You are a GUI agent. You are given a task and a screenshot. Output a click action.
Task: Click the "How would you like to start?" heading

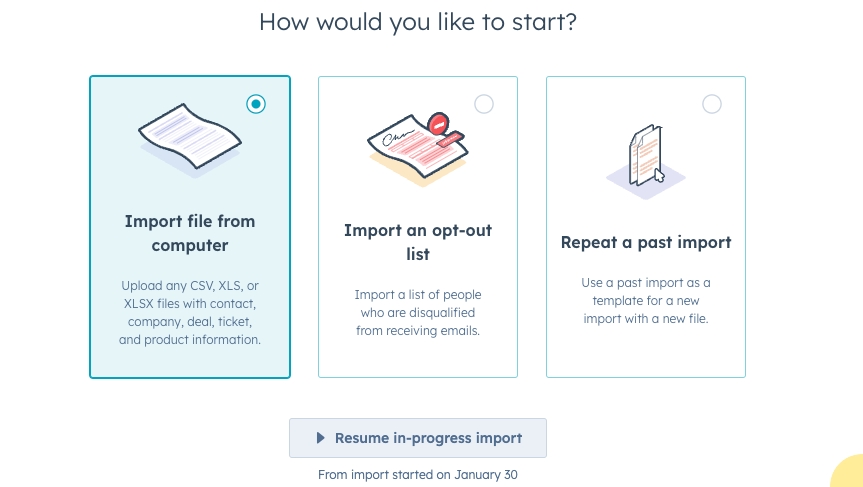[418, 22]
